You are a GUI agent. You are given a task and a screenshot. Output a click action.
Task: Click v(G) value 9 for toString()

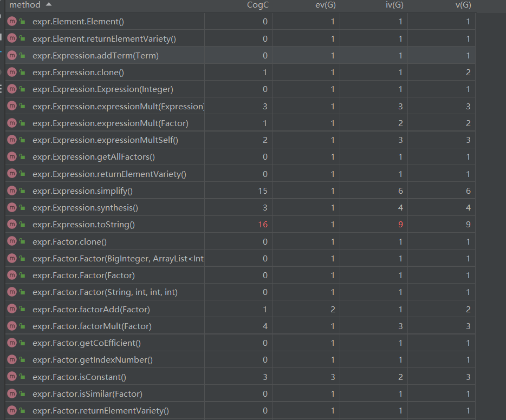(468, 225)
